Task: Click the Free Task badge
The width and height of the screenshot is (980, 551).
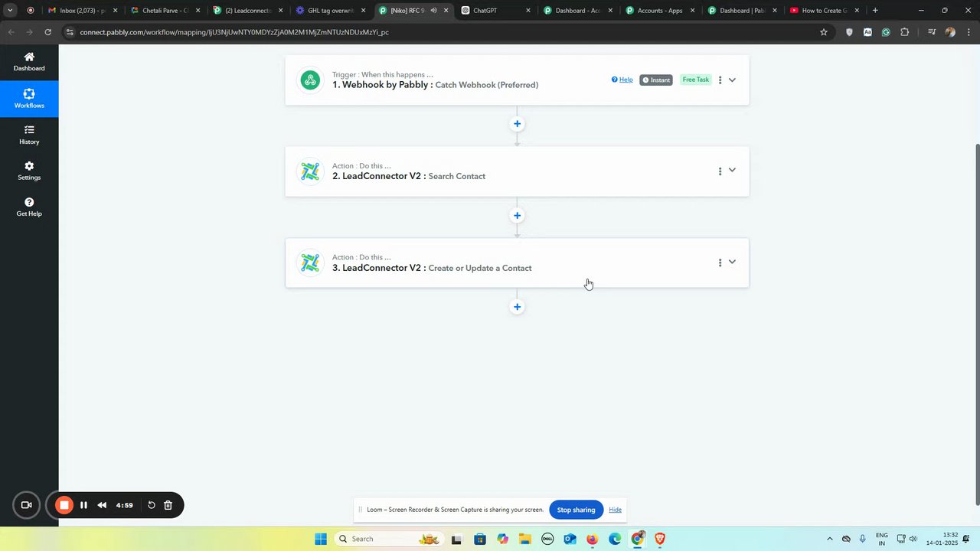Action: click(696, 80)
